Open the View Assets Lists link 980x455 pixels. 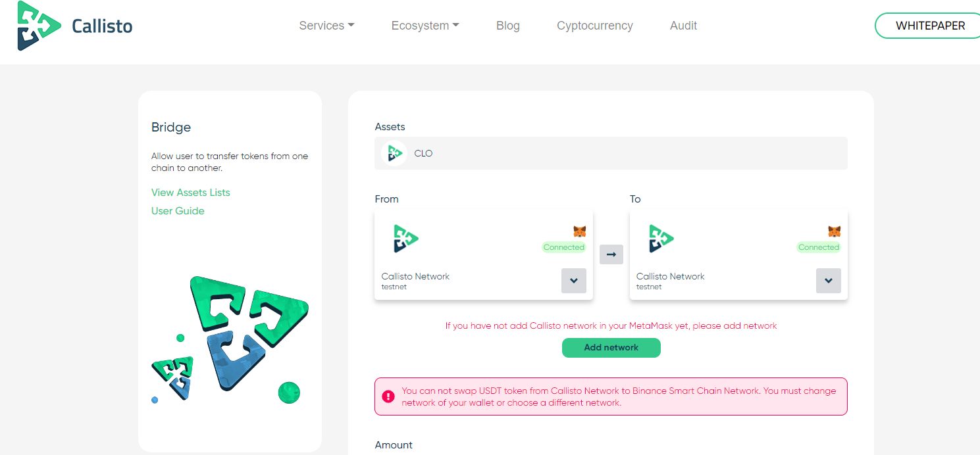[191, 192]
